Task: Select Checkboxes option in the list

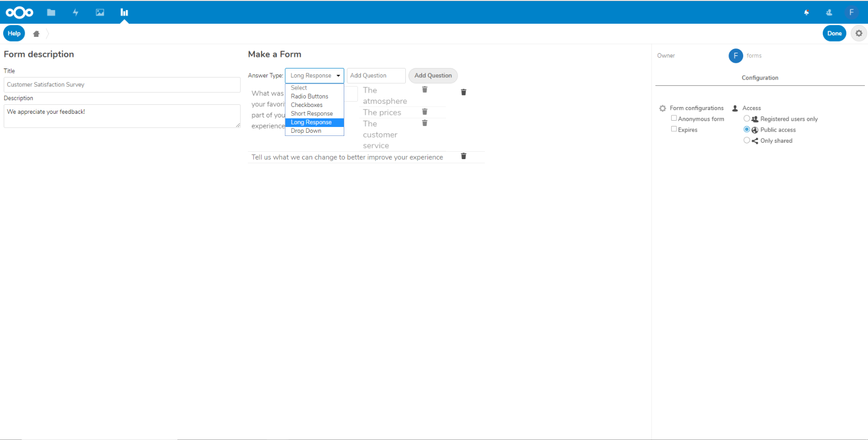Action: [307, 105]
